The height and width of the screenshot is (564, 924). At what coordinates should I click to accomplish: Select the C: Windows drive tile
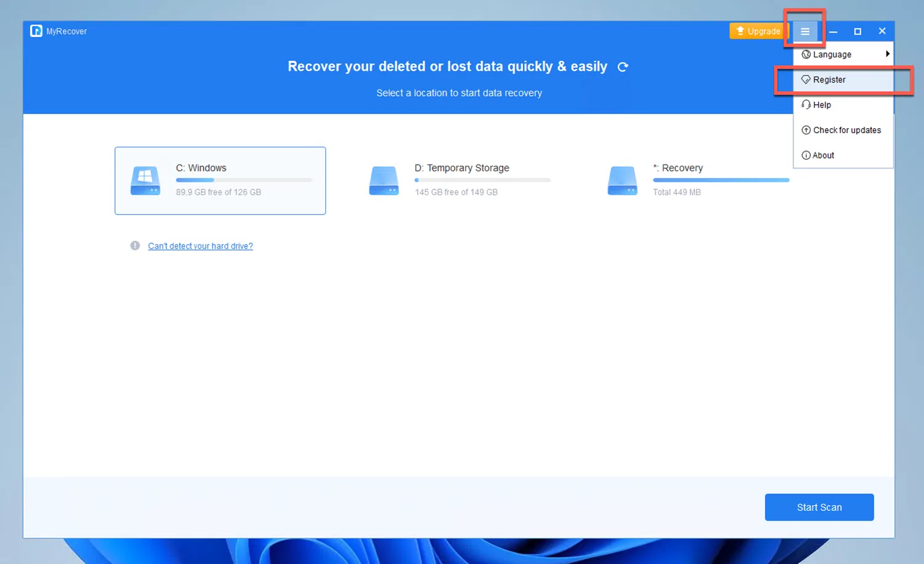[220, 181]
